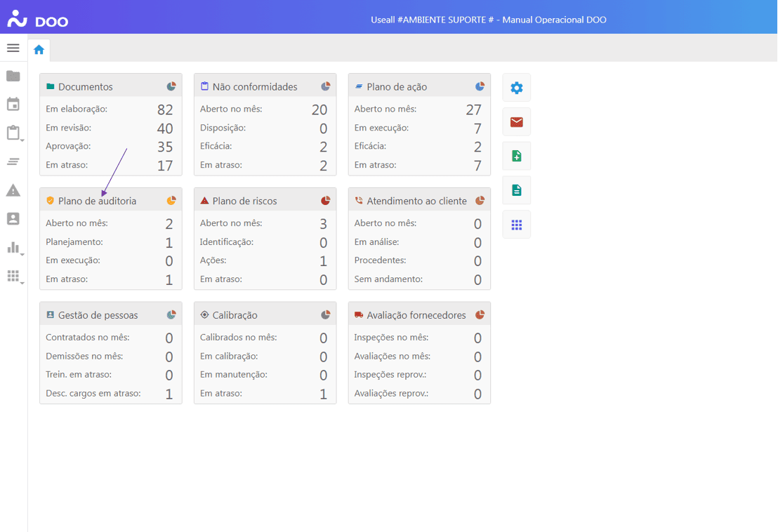Viewport: 778px width, 532px height.
Task: Open the Documentos pie chart icon
Action: 171,86
